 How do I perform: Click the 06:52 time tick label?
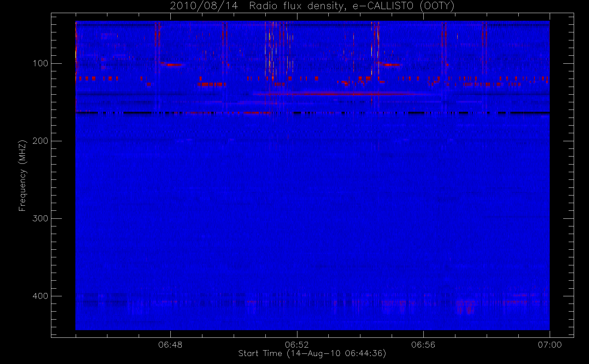tap(297, 345)
